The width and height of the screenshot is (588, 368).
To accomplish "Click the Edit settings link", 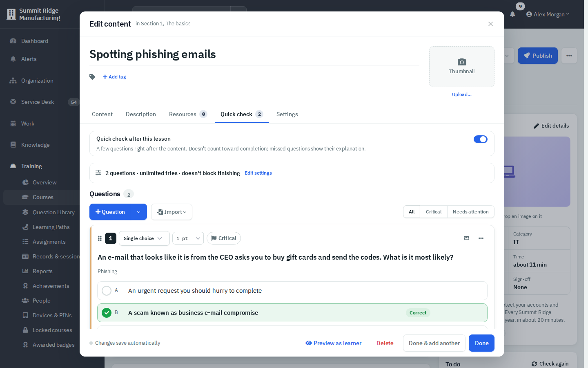I will coord(258,173).
